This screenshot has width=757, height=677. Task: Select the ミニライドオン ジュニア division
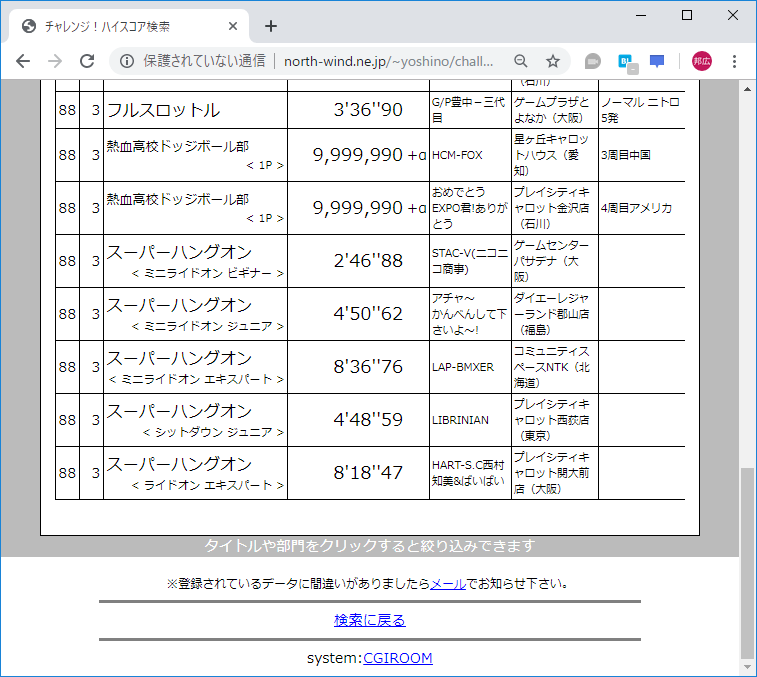pyautogui.click(x=207, y=326)
